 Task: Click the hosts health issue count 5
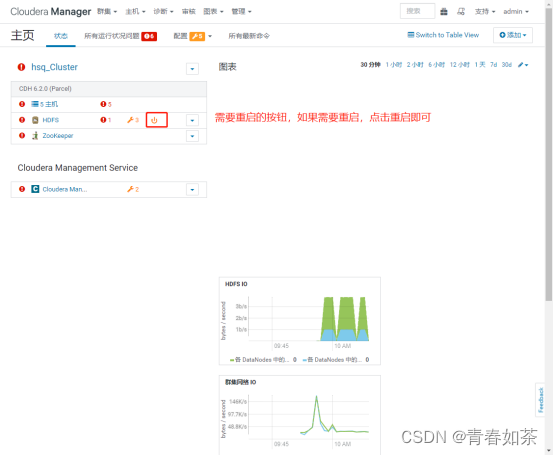[x=106, y=104]
